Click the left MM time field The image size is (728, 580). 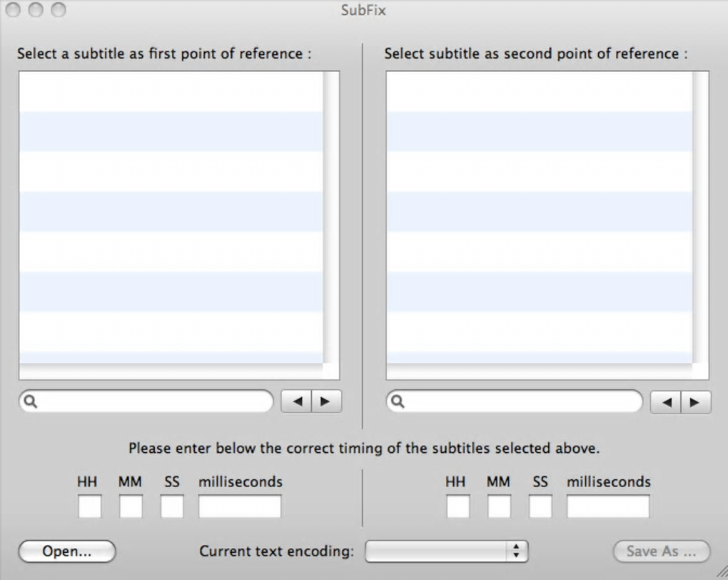click(x=131, y=506)
